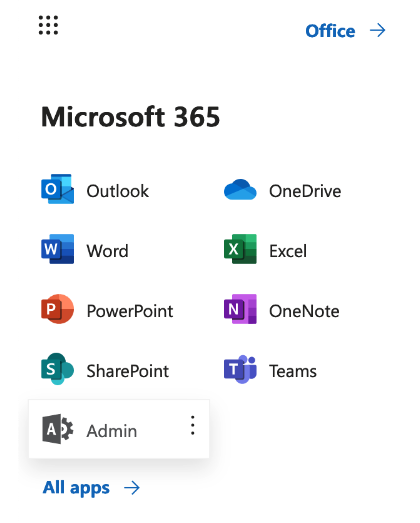Open the Admin gear icon
The image size is (420, 523).
pos(58,429)
